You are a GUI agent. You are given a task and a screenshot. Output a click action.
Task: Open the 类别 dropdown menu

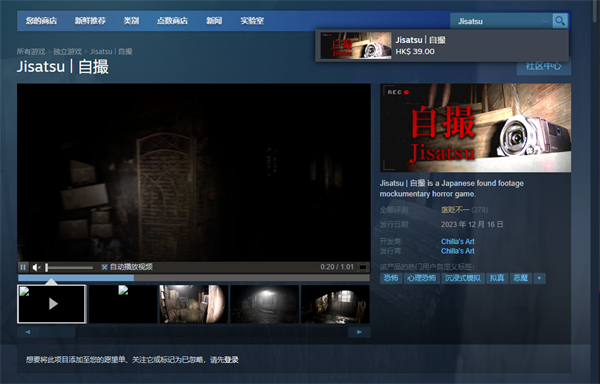[x=131, y=21]
